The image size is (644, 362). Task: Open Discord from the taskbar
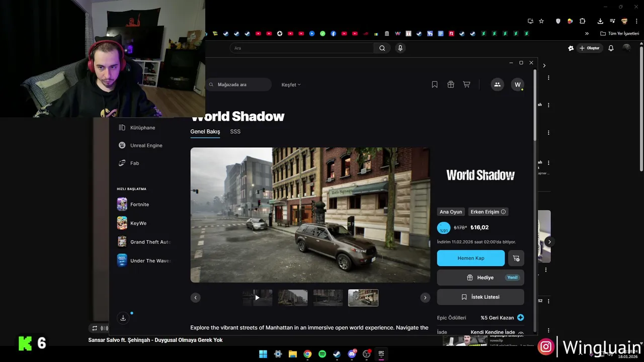point(352,354)
